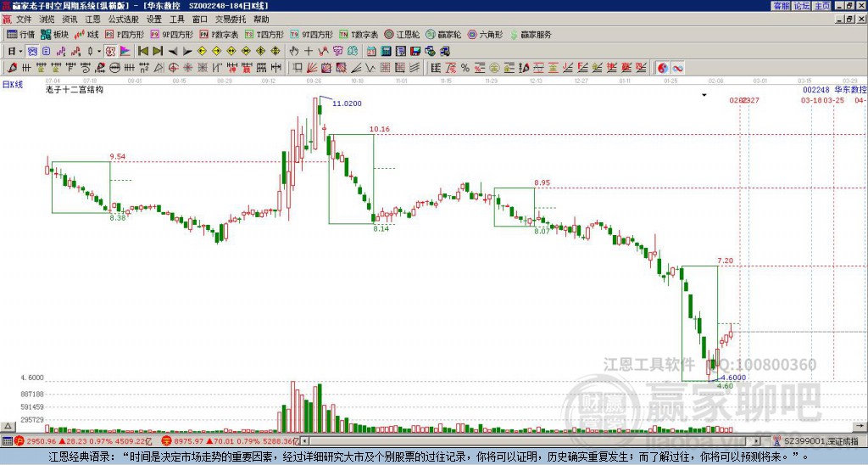Select the crosshair cursor tool
The image size is (868, 465).
309,51
